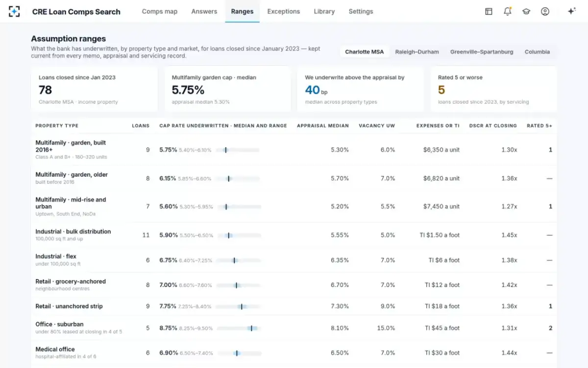Select the Raleigh–Durham market
Image resolution: width=588 pixels, height=368 pixels.
(x=417, y=52)
